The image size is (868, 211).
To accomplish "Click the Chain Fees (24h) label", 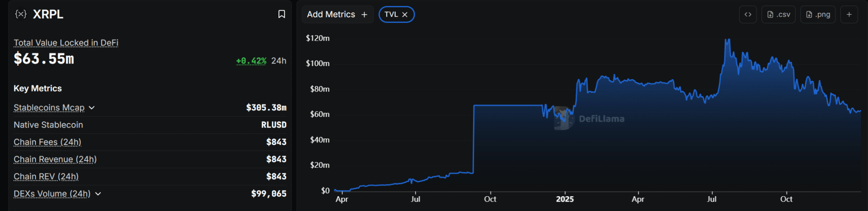I will pyautogui.click(x=47, y=142).
